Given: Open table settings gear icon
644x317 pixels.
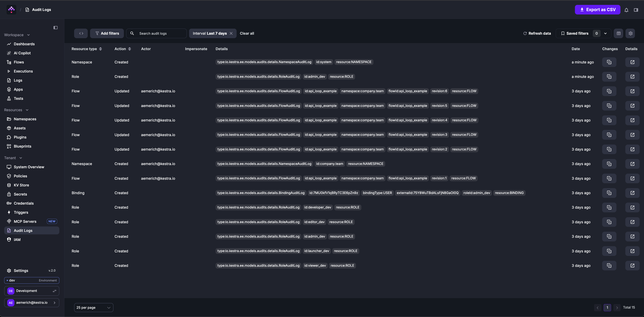Looking at the screenshot, I should tap(631, 33).
